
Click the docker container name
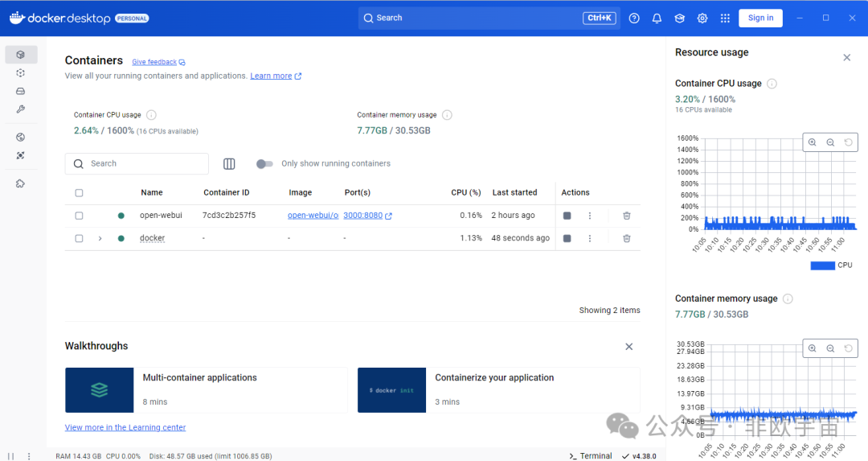(x=152, y=238)
